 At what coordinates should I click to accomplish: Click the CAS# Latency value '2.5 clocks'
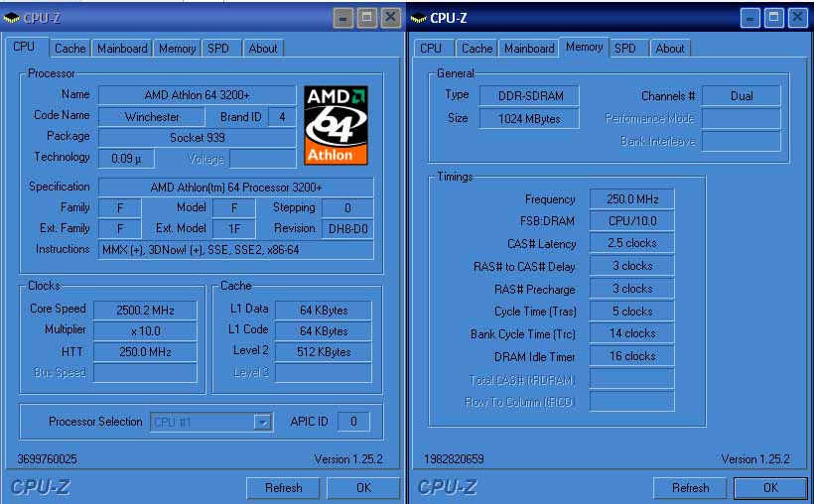point(631,243)
